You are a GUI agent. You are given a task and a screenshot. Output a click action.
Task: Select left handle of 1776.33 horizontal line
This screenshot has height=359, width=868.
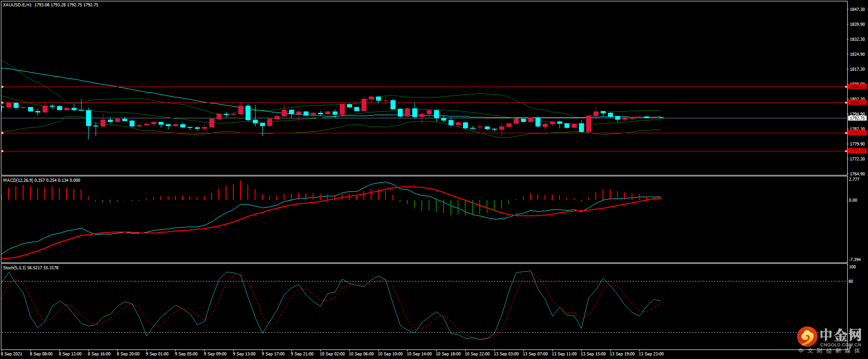(x=2, y=151)
